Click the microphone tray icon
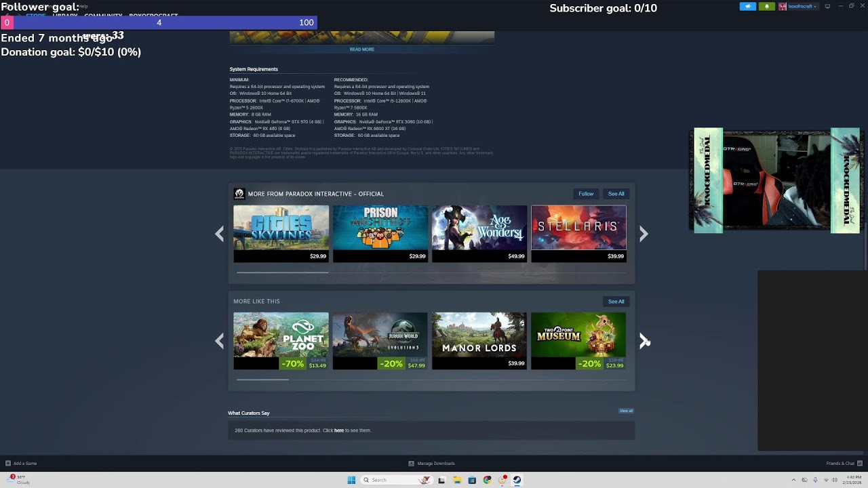Screen dimensions: 868x488 tap(814, 480)
